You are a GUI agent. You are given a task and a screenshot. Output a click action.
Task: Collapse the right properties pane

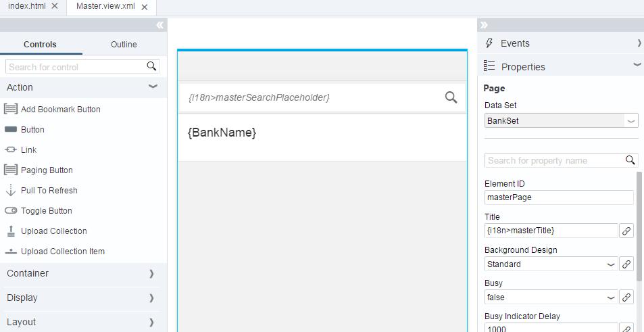[484, 25]
